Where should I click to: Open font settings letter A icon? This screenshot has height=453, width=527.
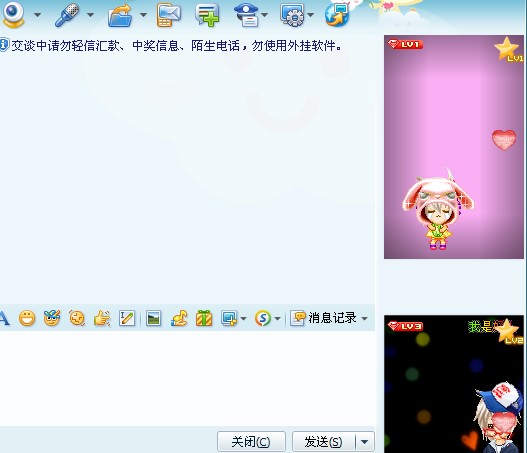(4, 318)
